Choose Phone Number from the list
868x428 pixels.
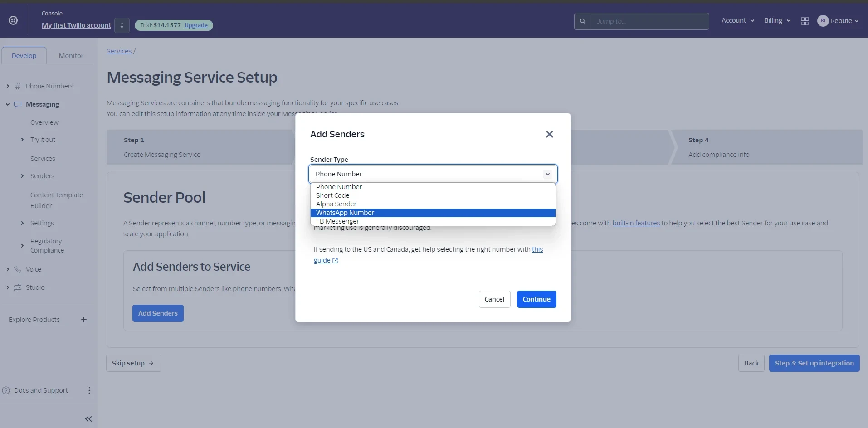point(433,187)
